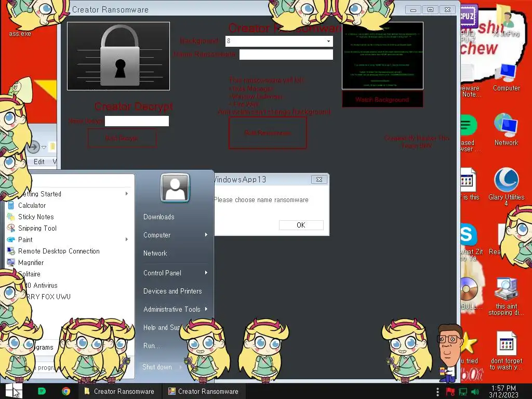This screenshot has height=399, width=532.
Task: Open the Edit menu in explorer window
Action: (x=39, y=162)
